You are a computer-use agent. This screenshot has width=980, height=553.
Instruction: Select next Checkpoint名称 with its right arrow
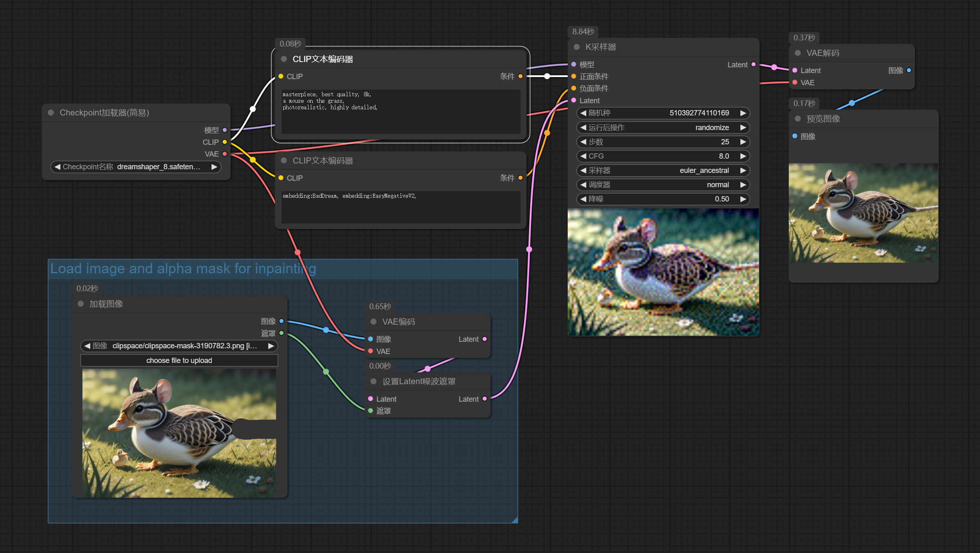tap(214, 167)
